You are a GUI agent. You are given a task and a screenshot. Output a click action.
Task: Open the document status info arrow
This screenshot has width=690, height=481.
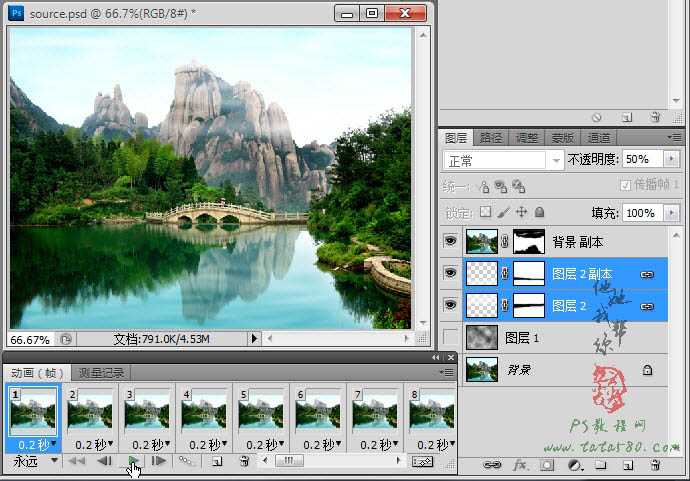(254, 339)
